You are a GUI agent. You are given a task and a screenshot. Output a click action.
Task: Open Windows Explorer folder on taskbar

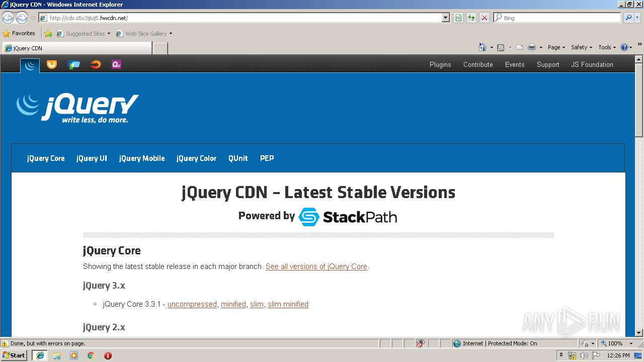pos(57,355)
